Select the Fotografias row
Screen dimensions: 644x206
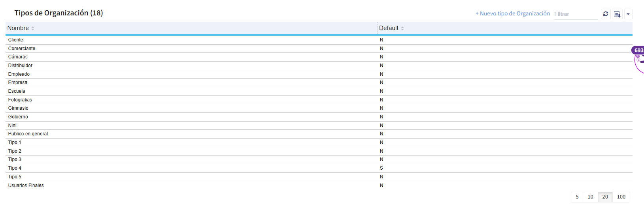pos(20,100)
